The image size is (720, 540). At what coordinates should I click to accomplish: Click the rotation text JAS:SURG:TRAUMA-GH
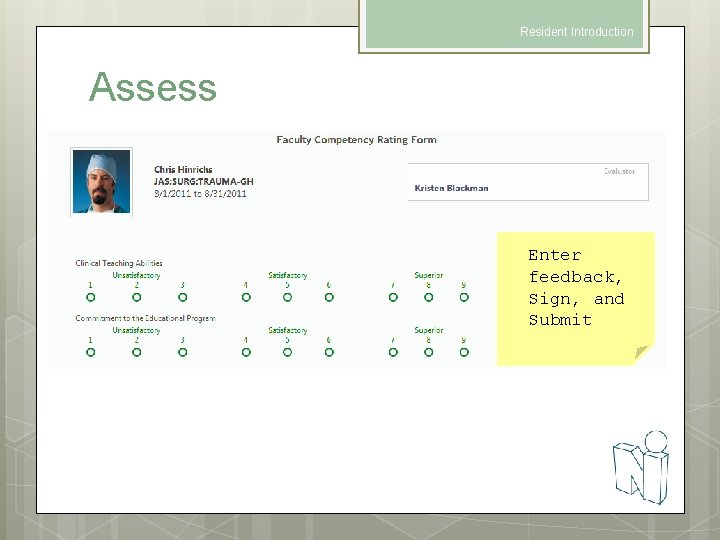click(x=204, y=181)
